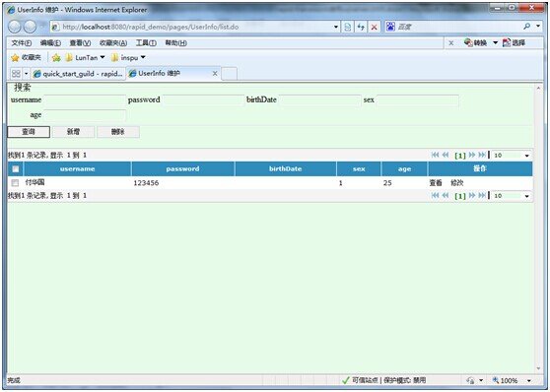Click the 修改 edit link for 付华国
This screenshot has height=392, width=550.
click(x=457, y=182)
